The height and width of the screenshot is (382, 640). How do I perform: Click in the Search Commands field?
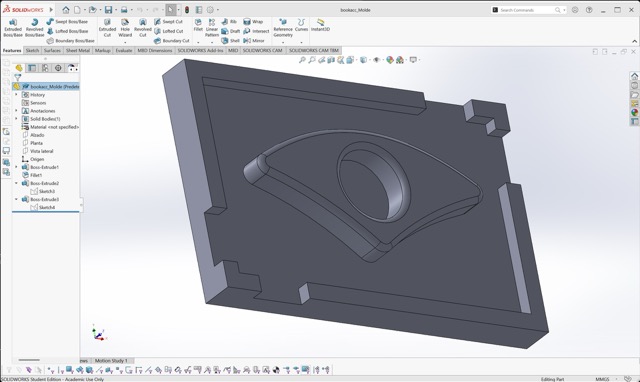(527, 10)
